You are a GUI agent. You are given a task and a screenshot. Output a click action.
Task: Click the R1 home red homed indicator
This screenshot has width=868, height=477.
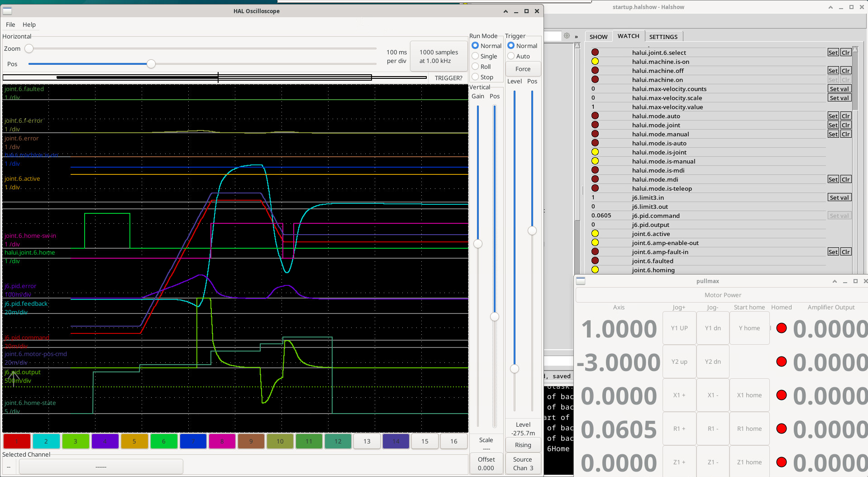pyautogui.click(x=782, y=429)
